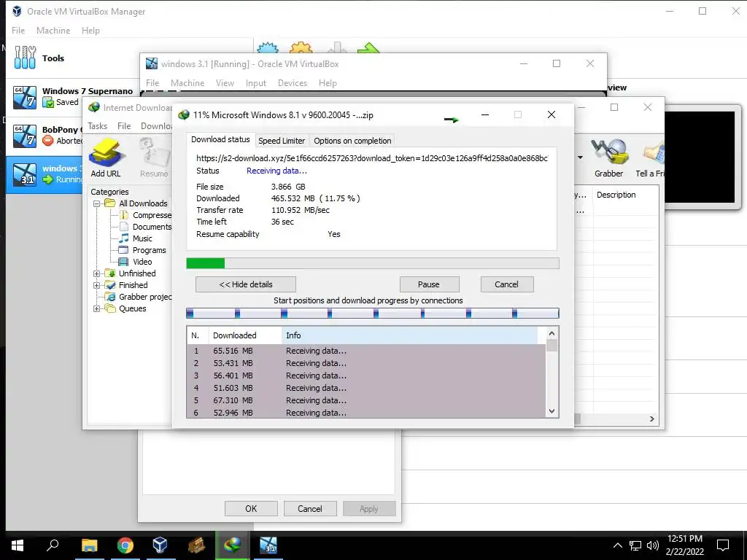The height and width of the screenshot is (560, 747).
Task: Open Help menu in VirtualBox Manager
Action: [x=90, y=31]
